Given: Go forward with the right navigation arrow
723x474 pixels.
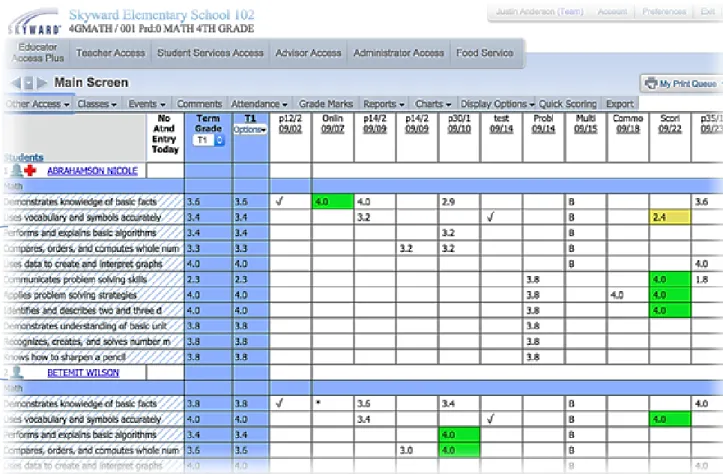Looking at the screenshot, I should 42,83.
